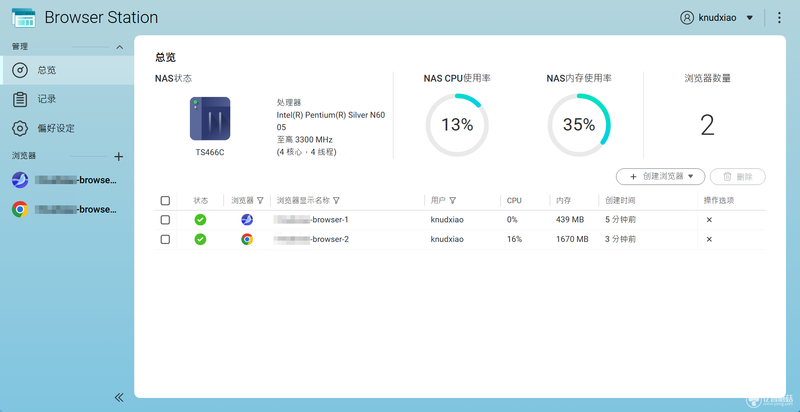Click the 0% CPU value for browser-1
The width and height of the screenshot is (800, 412).
512,220
